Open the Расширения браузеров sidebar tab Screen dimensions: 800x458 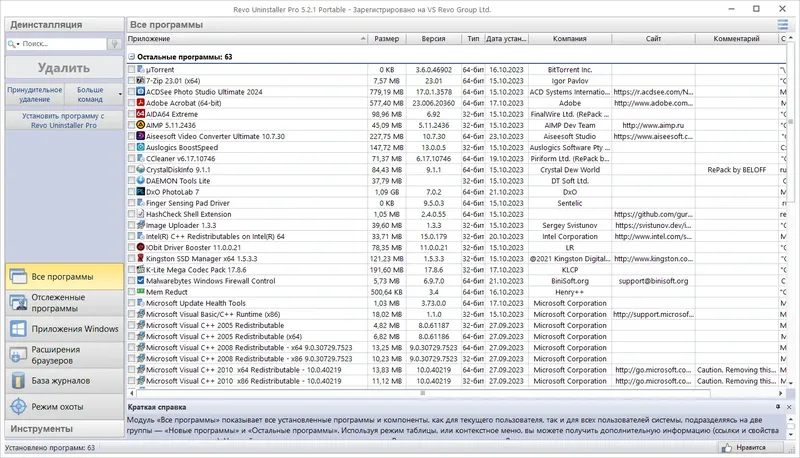(x=64, y=355)
